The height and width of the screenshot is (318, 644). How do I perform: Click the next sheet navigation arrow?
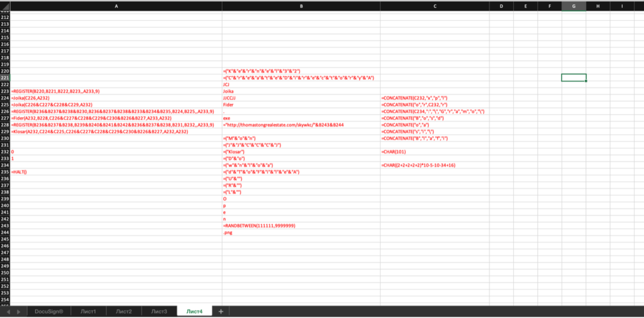(x=18, y=311)
